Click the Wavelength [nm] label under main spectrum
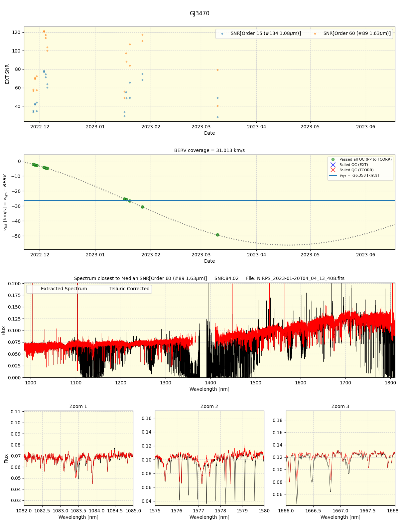Viewport: 399px width, 532px height. click(x=209, y=389)
